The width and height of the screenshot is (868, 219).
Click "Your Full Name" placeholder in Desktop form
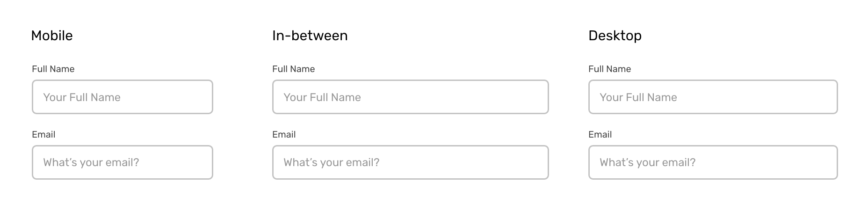(638, 97)
